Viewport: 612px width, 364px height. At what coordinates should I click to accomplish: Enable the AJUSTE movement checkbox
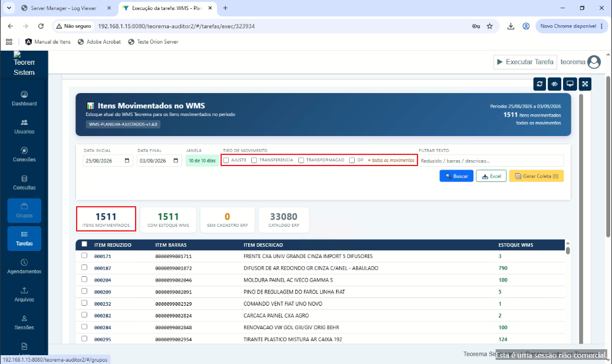[x=226, y=160]
